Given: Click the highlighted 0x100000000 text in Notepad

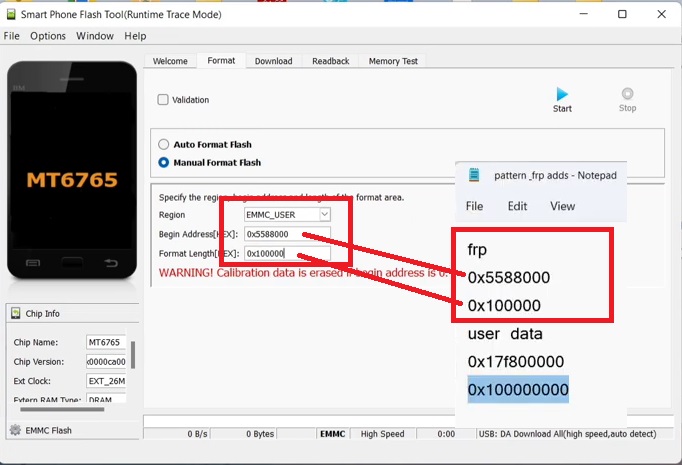Looking at the screenshot, I should click(518, 389).
